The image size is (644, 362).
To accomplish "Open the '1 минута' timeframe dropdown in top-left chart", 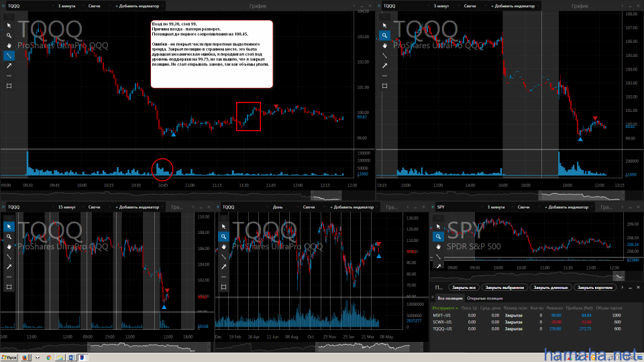I will coord(67,5).
